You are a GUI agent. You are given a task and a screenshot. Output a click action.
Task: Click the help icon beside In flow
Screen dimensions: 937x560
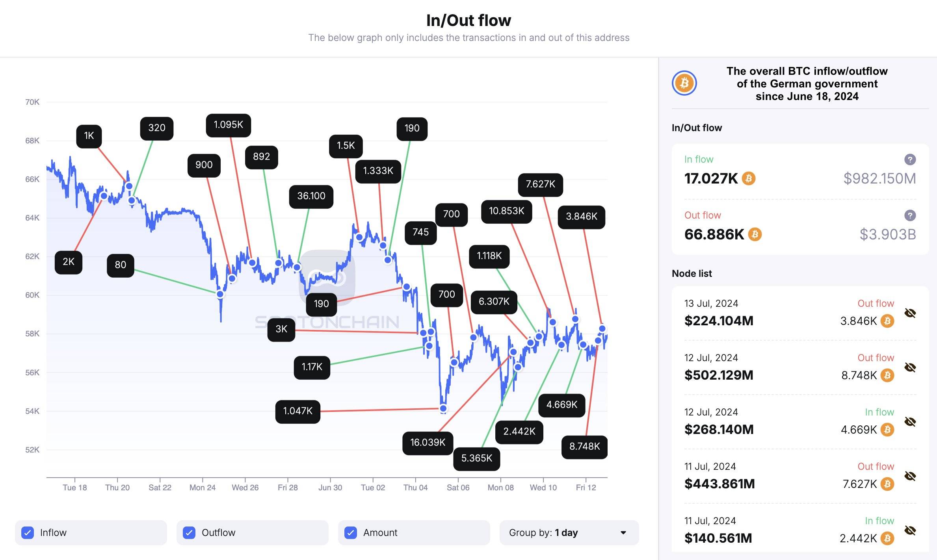point(910,159)
